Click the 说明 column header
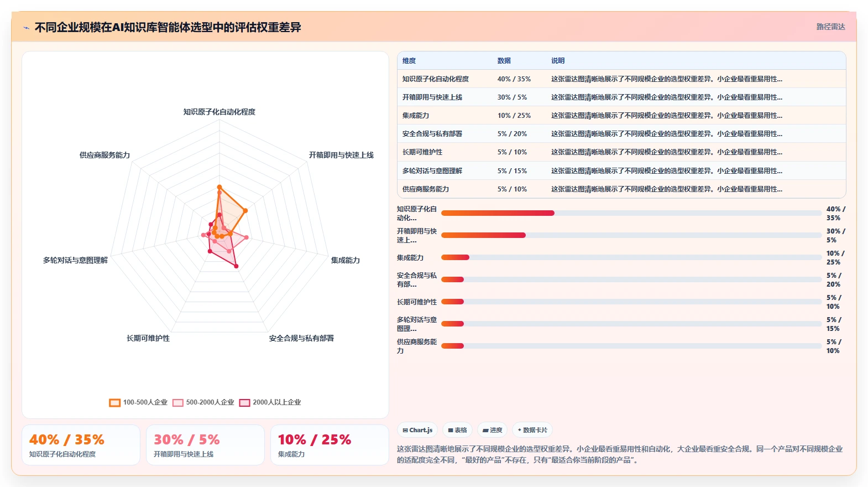 (558, 61)
